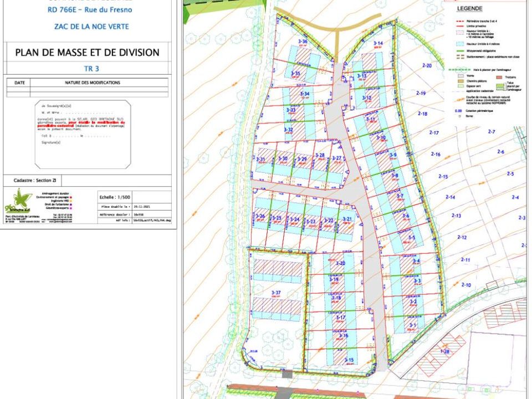Click the 'NATURE DES MODIFICATIONS' column header
532x399 pixels.
(x=93, y=83)
